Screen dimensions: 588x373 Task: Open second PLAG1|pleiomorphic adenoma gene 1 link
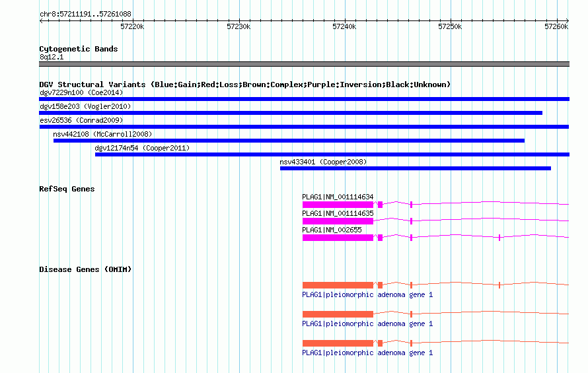point(367,324)
